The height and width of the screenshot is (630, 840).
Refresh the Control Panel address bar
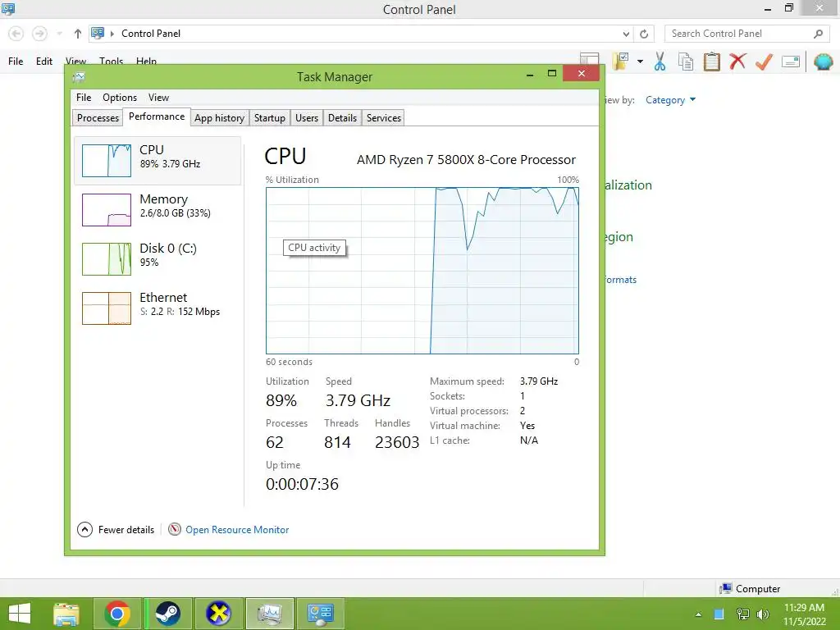coord(644,34)
